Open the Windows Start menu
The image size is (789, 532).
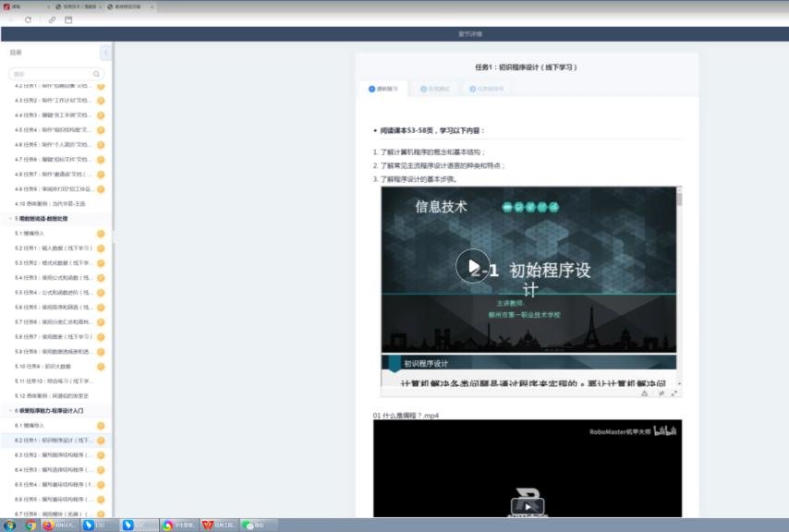8,525
